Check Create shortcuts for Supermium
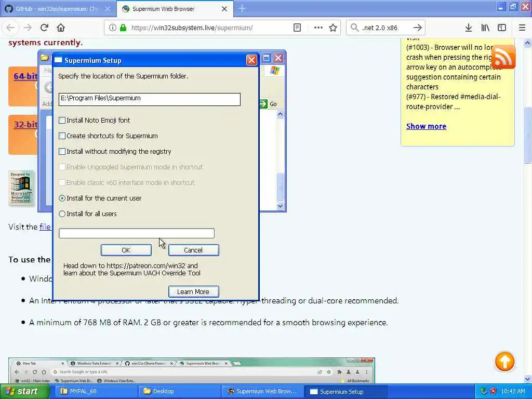The height and width of the screenshot is (399, 532). (x=62, y=136)
